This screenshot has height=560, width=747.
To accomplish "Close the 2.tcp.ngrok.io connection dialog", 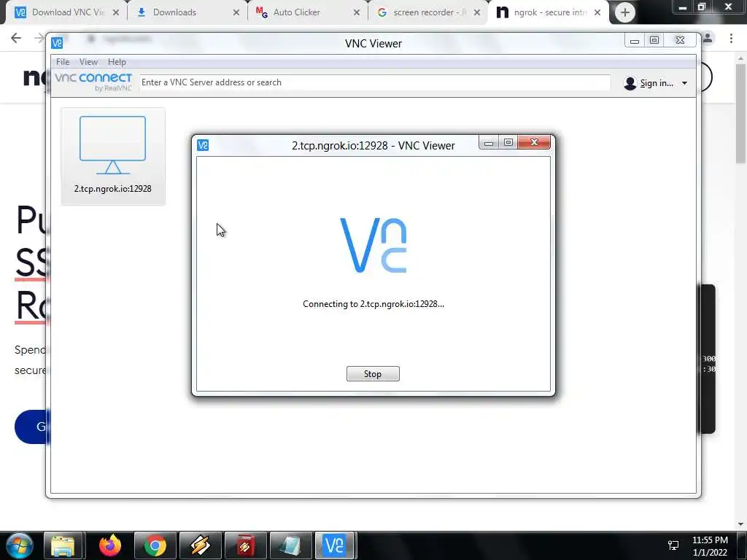I will 534,142.
